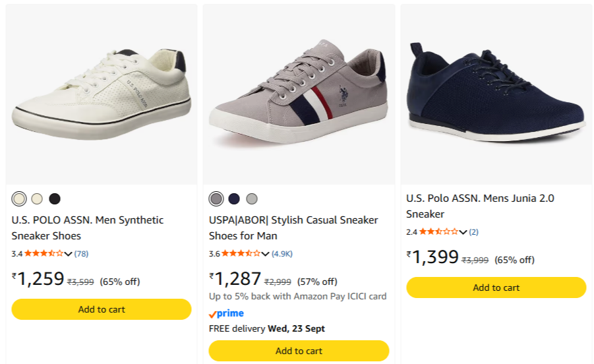Open the 4.9K reviews link

282,254
